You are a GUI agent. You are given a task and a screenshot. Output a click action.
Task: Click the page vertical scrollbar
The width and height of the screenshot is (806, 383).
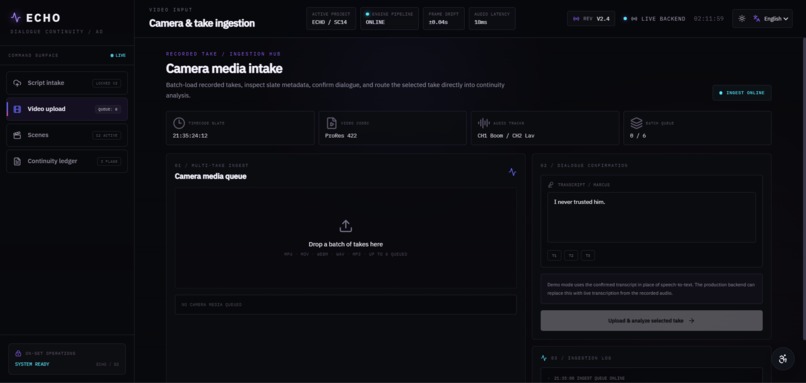pos(803,190)
